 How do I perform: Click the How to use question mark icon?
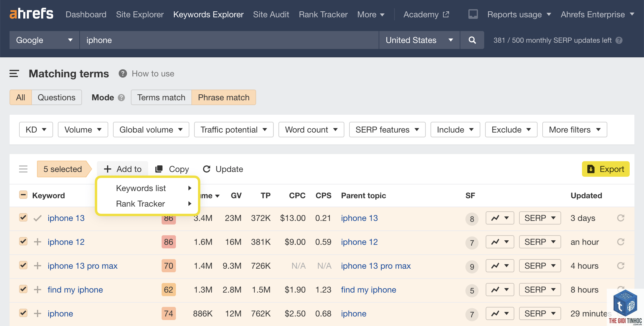[x=123, y=73]
